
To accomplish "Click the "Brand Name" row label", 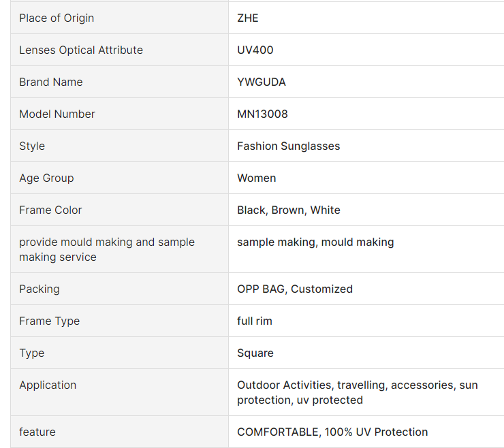I will [51, 82].
